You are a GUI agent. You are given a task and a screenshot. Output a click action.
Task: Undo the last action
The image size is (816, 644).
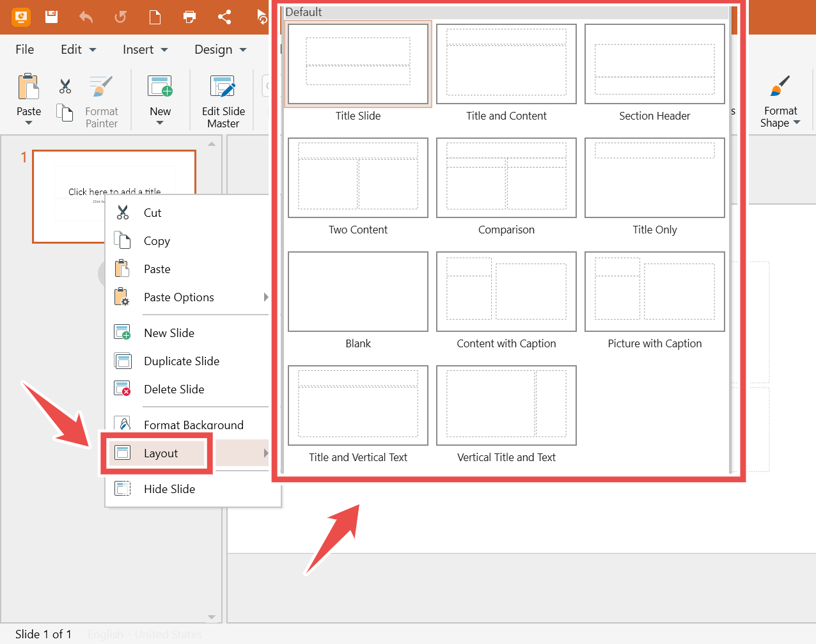tap(86, 17)
